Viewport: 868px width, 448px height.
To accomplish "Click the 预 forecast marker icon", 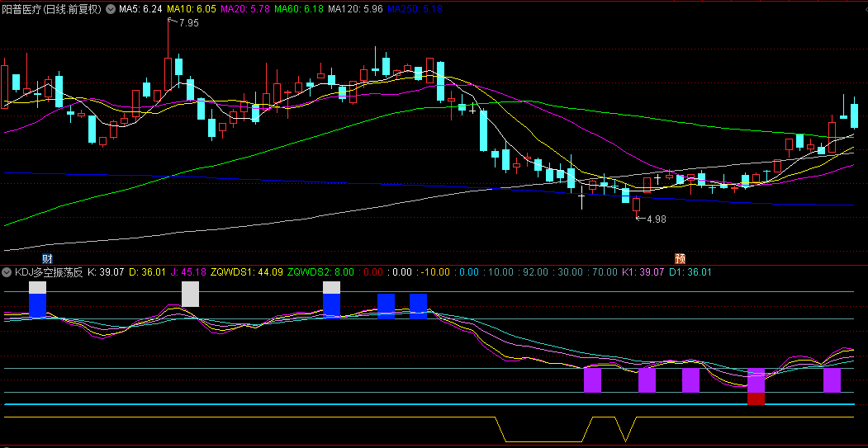I will [x=680, y=258].
